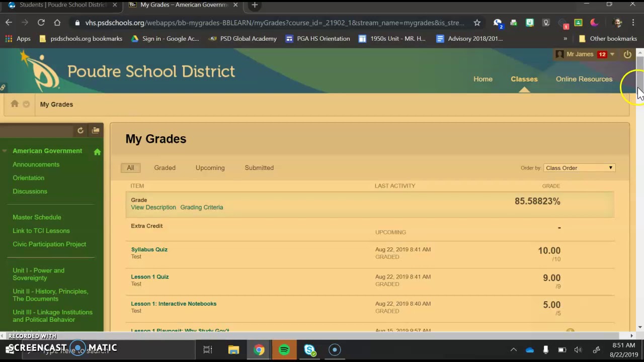Show hidden system tray icons
Screen dimensions: 644x362
click(x=513, y=350)
